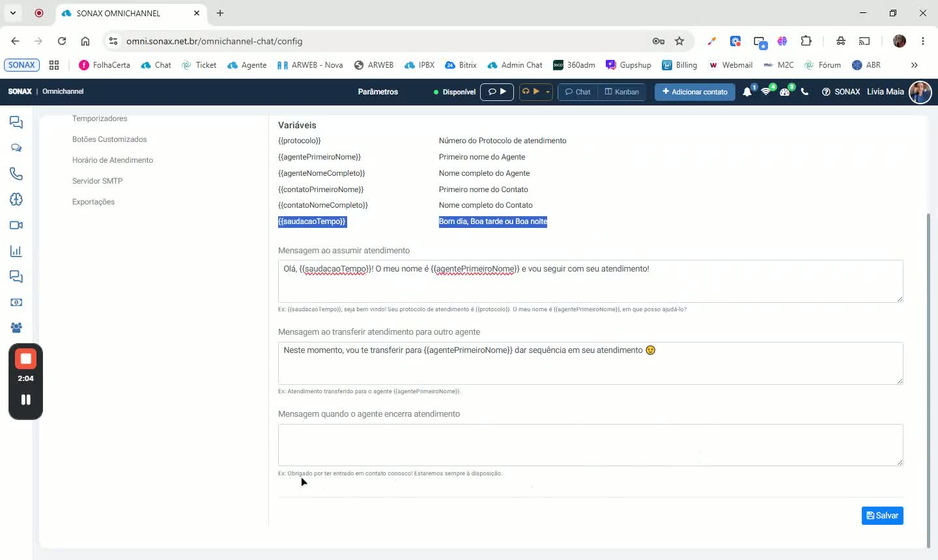Pause the screen recording
Image resolution: width=938 pixels, height=560 pixels.
click(x=26, y=400)
